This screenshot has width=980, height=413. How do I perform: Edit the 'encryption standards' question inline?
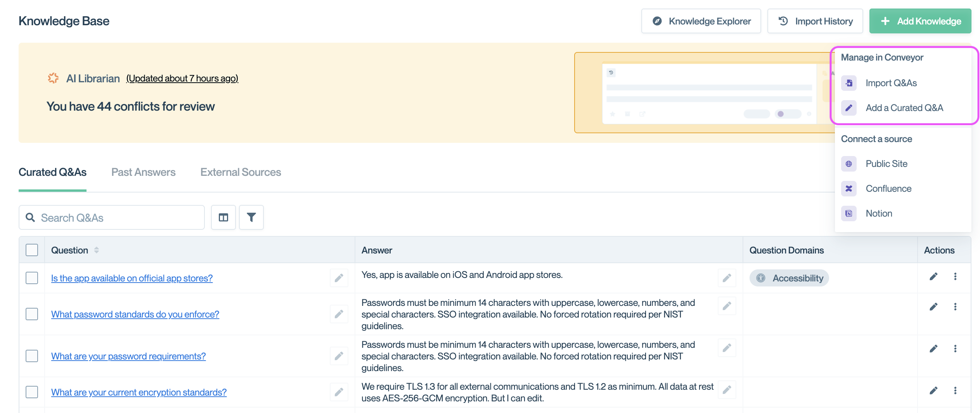[339, 392]
